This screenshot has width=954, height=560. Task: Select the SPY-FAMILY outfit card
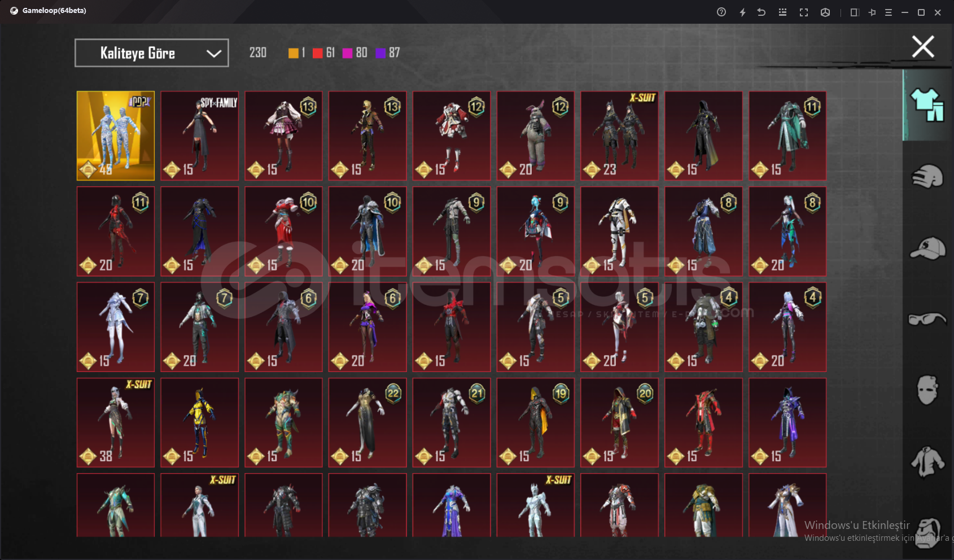point(200,136)
